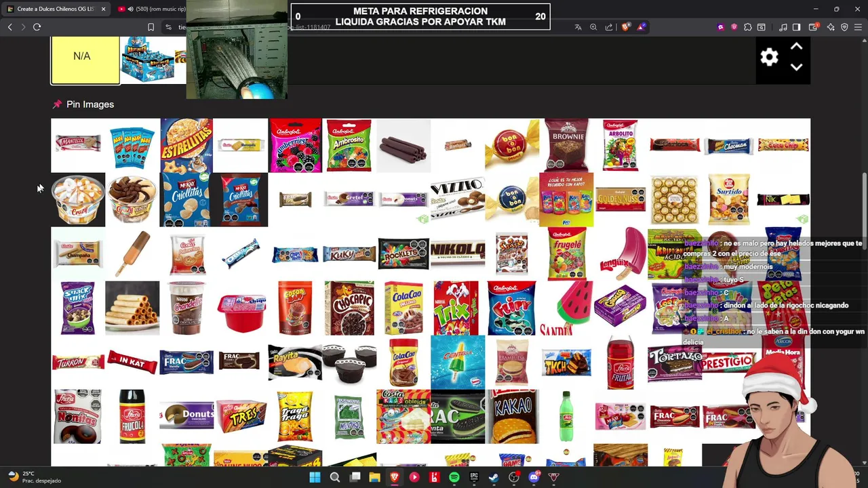Click the Windows Start button
Viewport: 868px width, 488px height.
pyautogui.click(x=315, y=477)
